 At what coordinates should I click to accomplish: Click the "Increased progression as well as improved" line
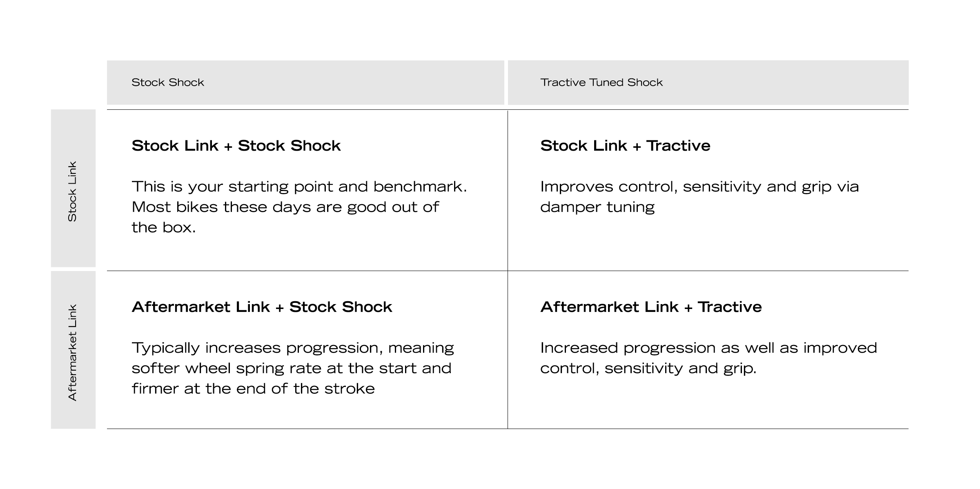tap(708, 348)
